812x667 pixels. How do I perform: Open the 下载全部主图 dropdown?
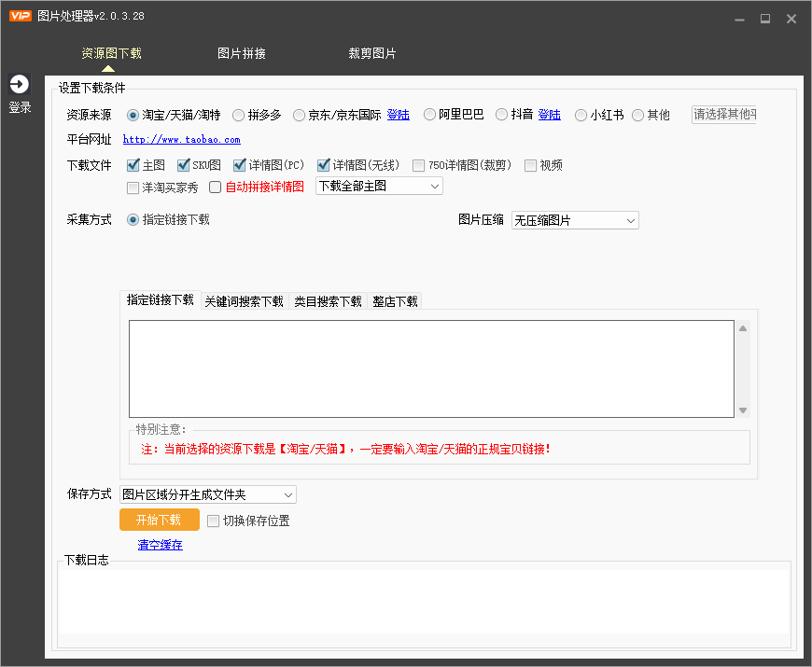tap(379, 187)
